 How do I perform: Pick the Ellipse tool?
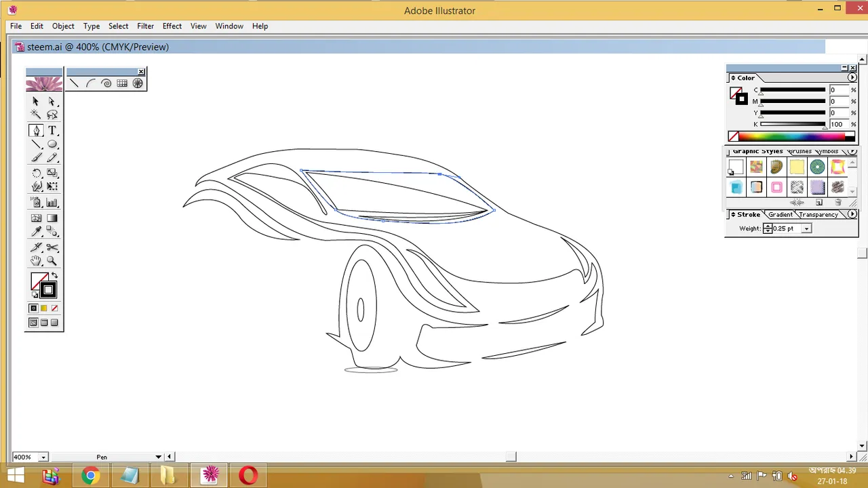tap(52, 144)
